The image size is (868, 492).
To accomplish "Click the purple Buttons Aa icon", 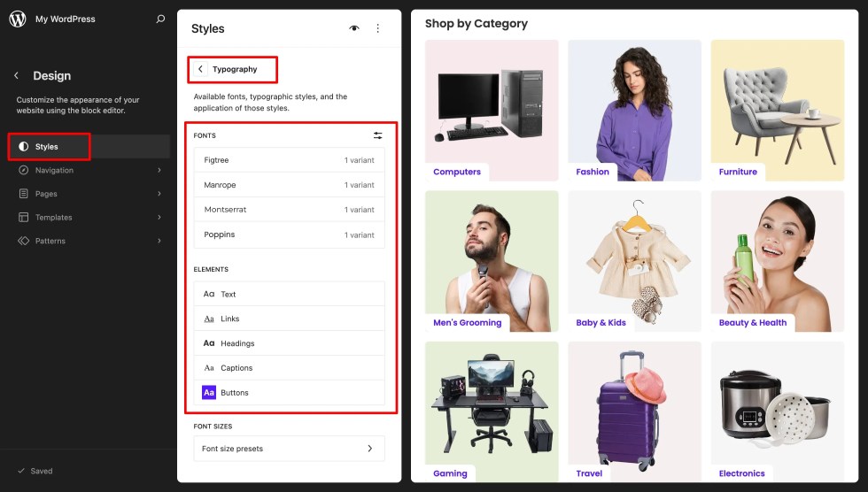I will click(x=209, y=393).
